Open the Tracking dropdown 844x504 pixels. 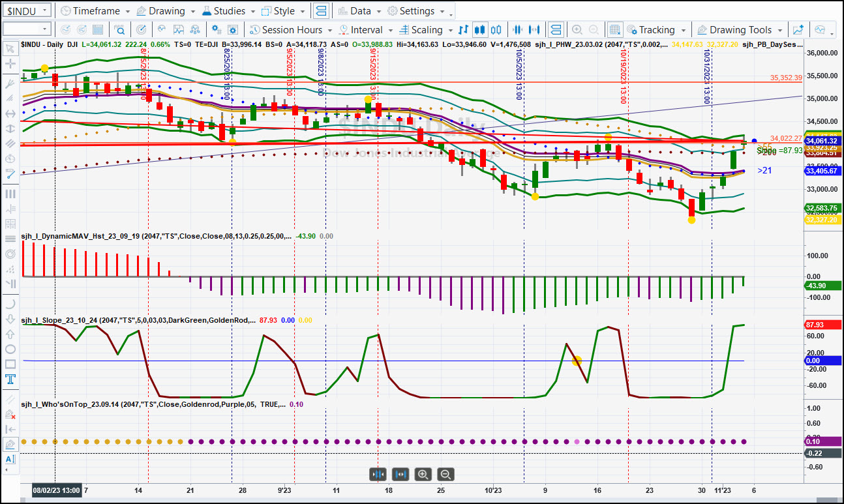pos(656,30)
